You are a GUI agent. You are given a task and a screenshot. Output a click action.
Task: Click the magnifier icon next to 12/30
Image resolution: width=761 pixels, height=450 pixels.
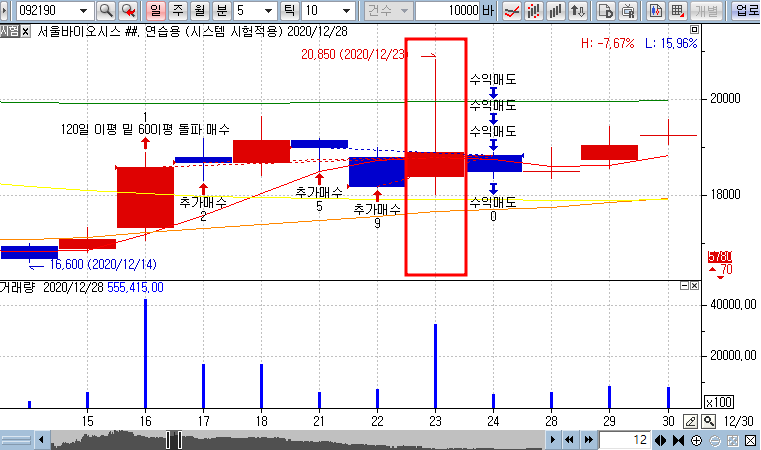pos(708,421)
